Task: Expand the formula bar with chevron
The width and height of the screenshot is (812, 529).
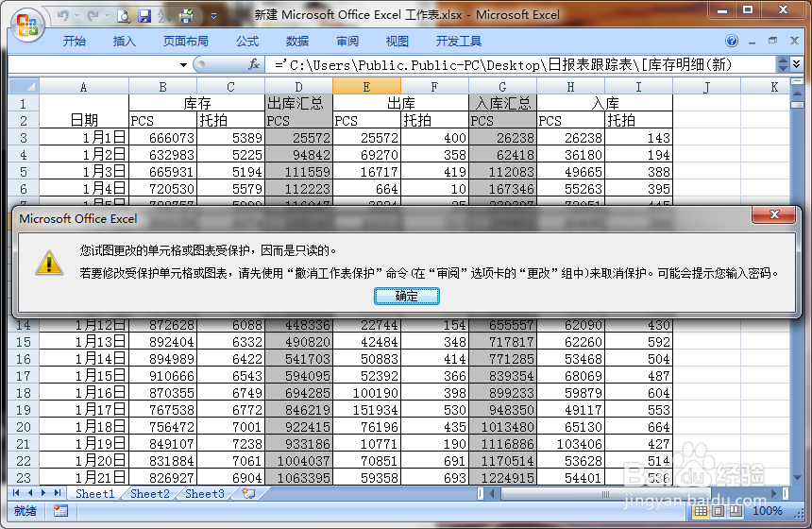Action: [797, 64]
